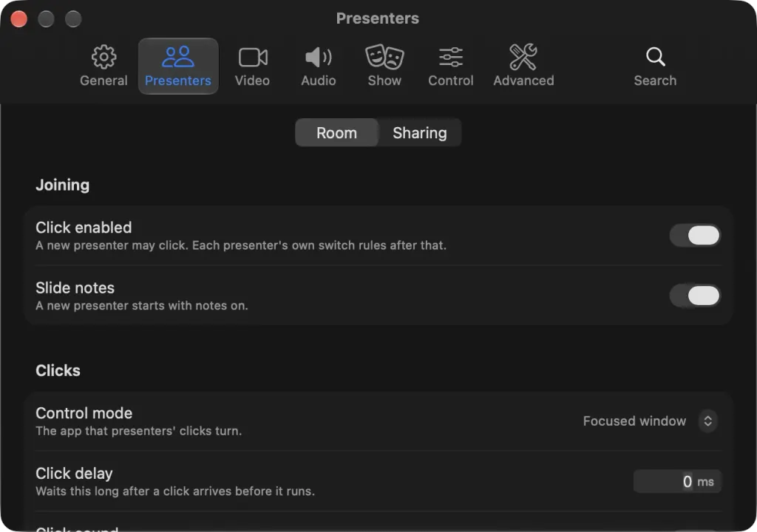Image resolution: width=757 pixels, height=532 pixels.
Task: Click the Click delay ms input field
Action: tap(677, 481)
